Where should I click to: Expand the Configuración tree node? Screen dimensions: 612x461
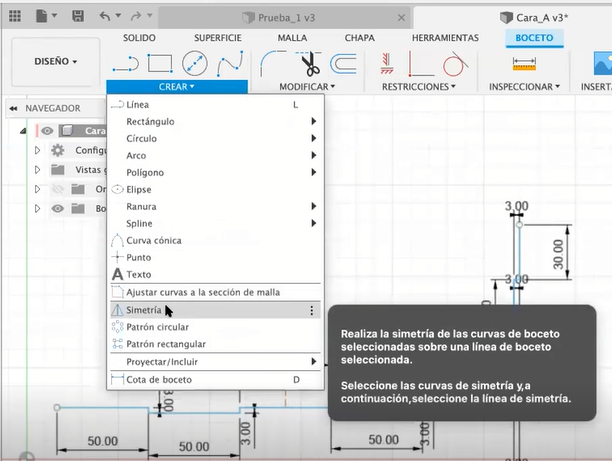point(37,150)
